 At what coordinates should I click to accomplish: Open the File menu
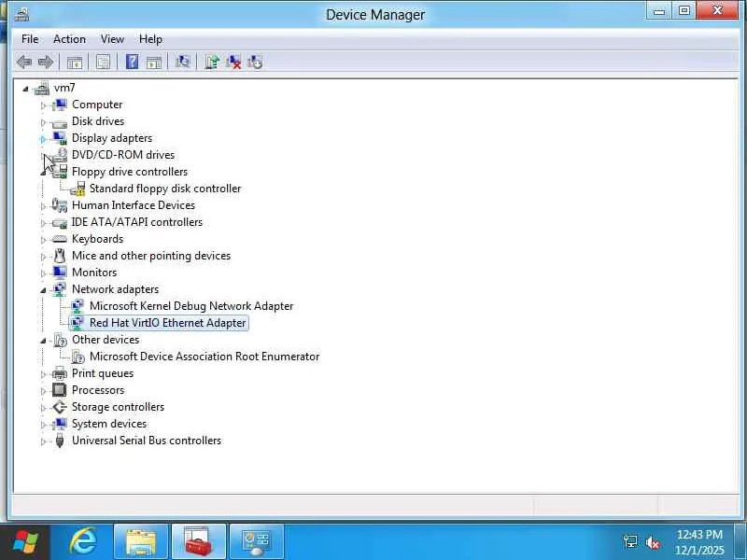(30, 39)
